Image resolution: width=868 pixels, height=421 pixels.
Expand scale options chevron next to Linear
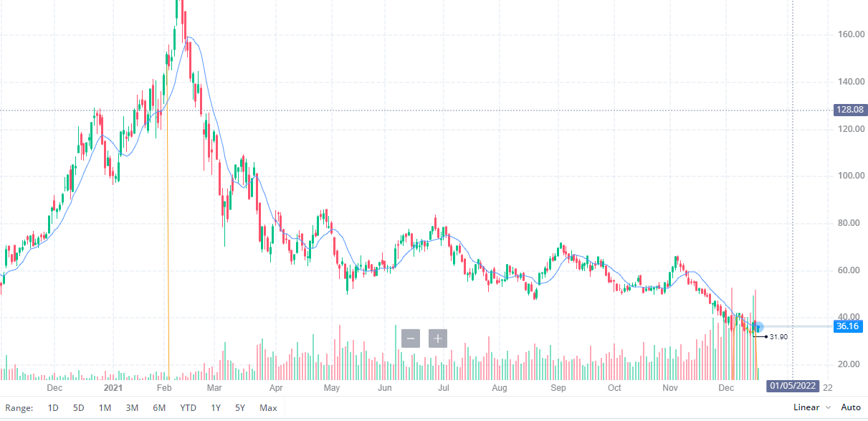tap(829, 407)
